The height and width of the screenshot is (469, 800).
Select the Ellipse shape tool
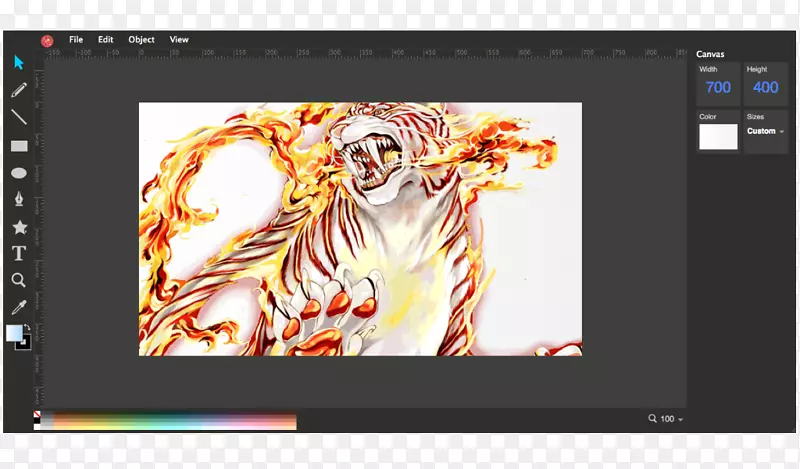19,173
